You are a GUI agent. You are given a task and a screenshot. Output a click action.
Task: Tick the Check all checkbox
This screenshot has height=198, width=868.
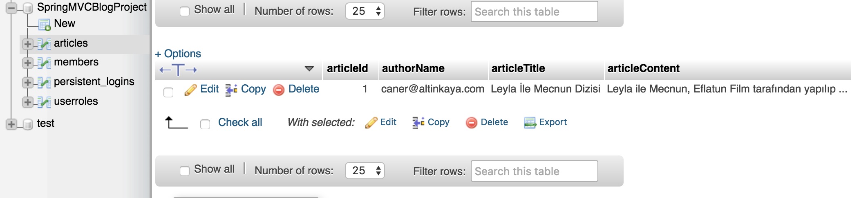[205, 124]
